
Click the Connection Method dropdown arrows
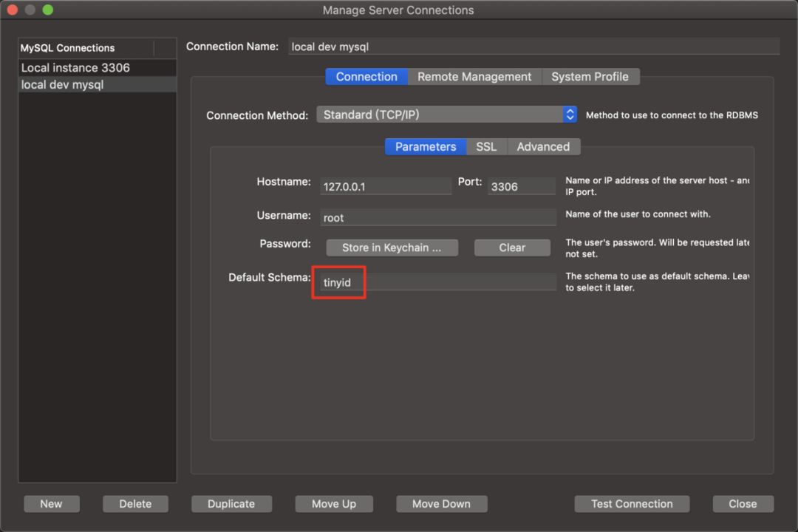coord(570,115)
